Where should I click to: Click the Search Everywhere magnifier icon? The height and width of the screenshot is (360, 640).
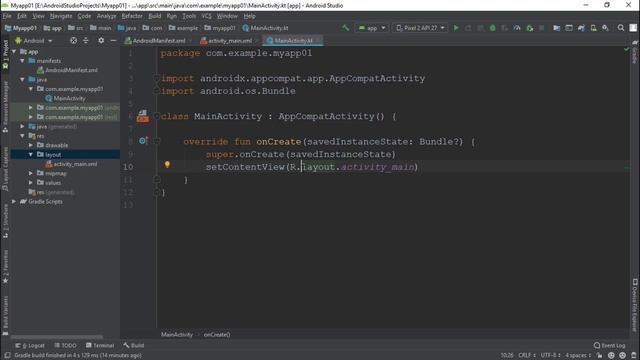[621, 28]
